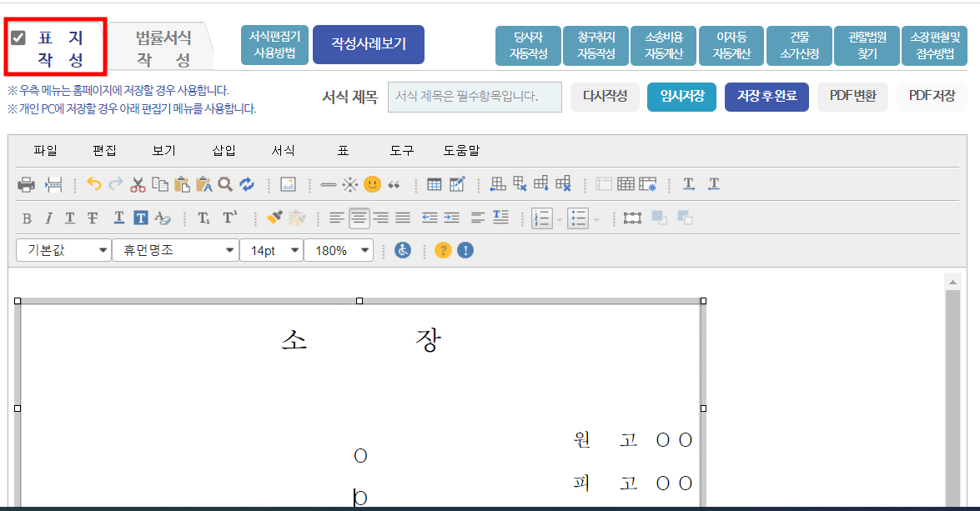Open the 휴먼명조 font dropdown
The width and height of the screenshot is (980, 511).
(175, 249)
